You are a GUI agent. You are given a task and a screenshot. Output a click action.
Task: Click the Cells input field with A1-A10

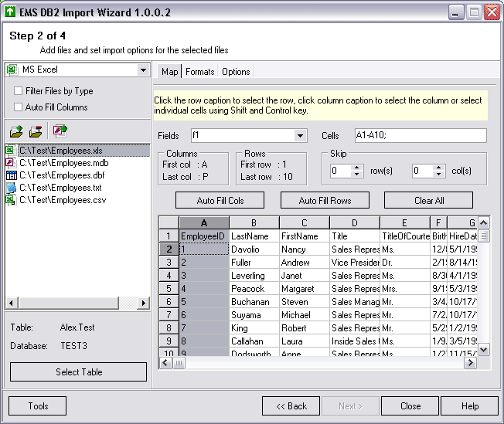coord(421,135)
